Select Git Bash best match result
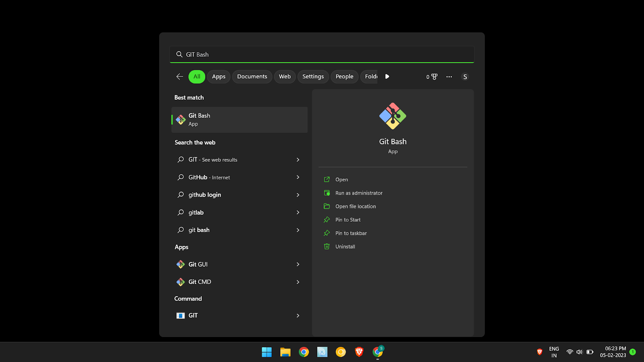Image resolution: width=644 pixels, height=362 pixels. point(239,119)
